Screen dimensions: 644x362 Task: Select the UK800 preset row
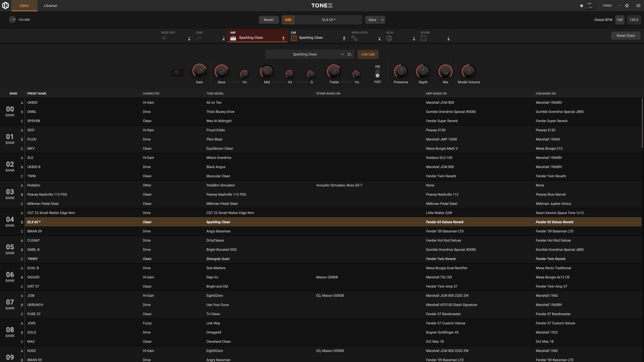[x=333, y=102]
